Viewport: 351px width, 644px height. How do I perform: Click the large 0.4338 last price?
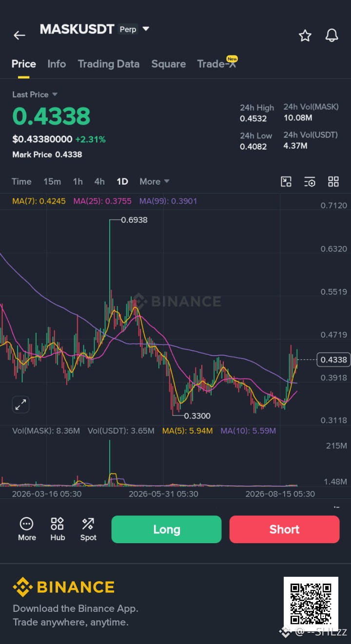[51, 116]
